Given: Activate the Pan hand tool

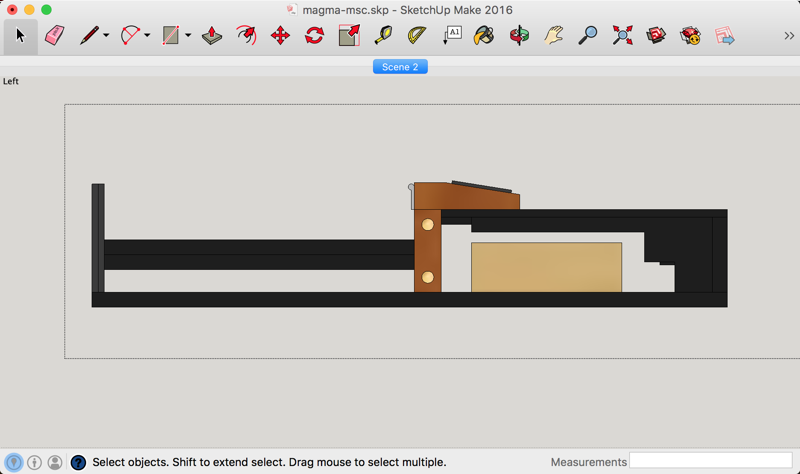Looking at the screenshot, I should pos(554,36).
